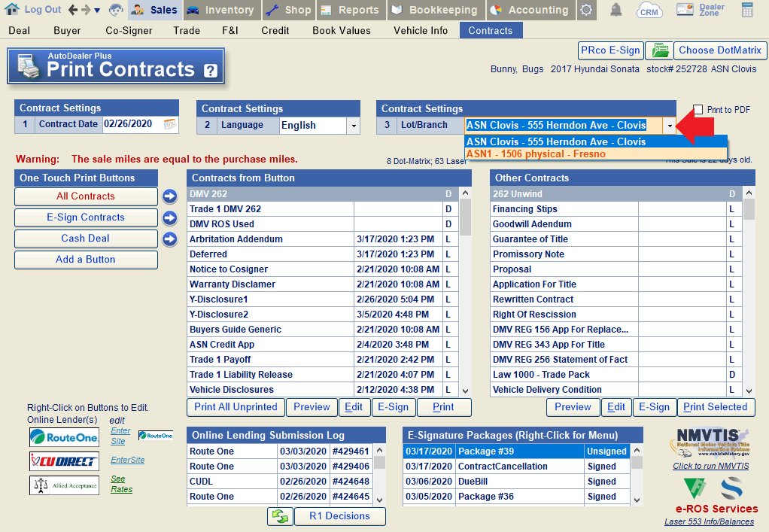
Task: Click the green refresh icon beside R1 Decisions
Action: [280, 516]
